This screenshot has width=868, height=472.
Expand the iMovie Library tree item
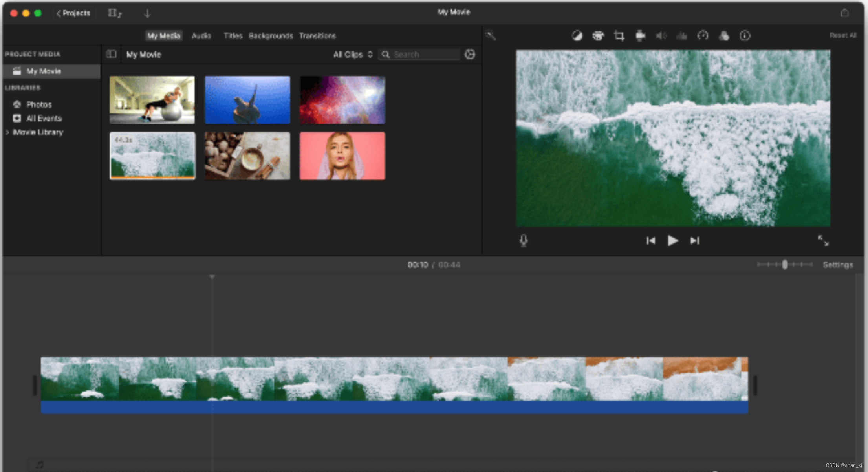pyautogui.click(x=7, y=132)
